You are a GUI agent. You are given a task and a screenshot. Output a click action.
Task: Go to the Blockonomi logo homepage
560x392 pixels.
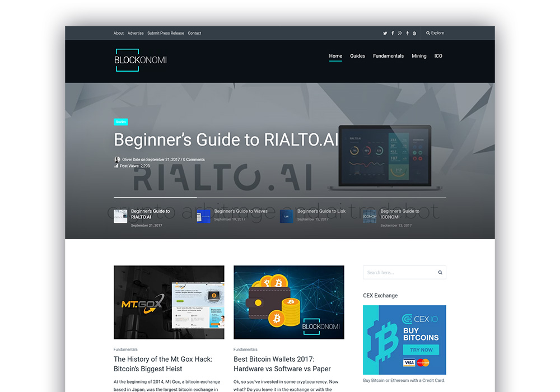(141, 60)
